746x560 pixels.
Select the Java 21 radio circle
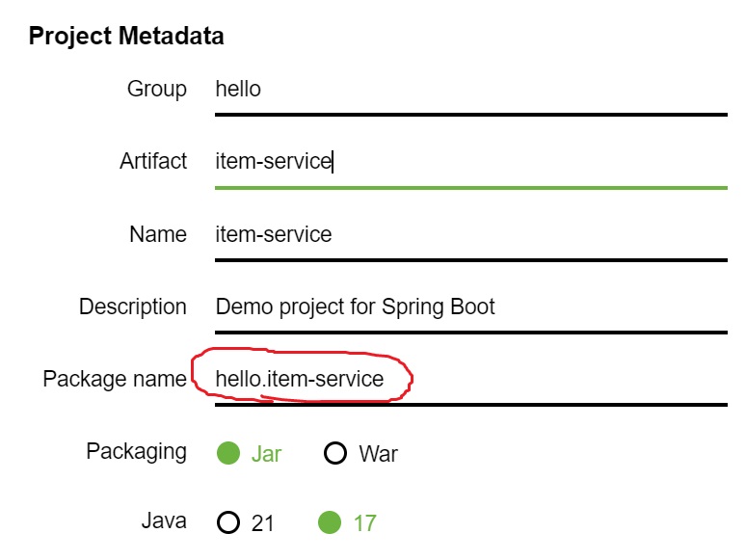point(228,523)
